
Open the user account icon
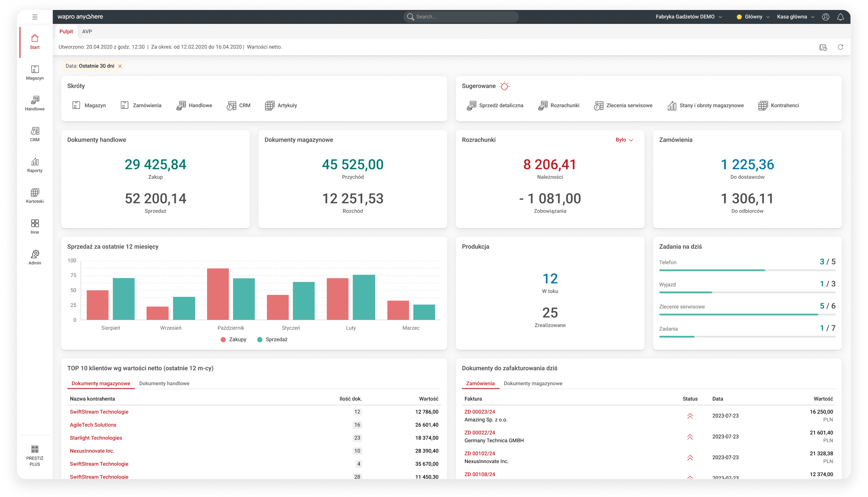click(x=826, y=17)
